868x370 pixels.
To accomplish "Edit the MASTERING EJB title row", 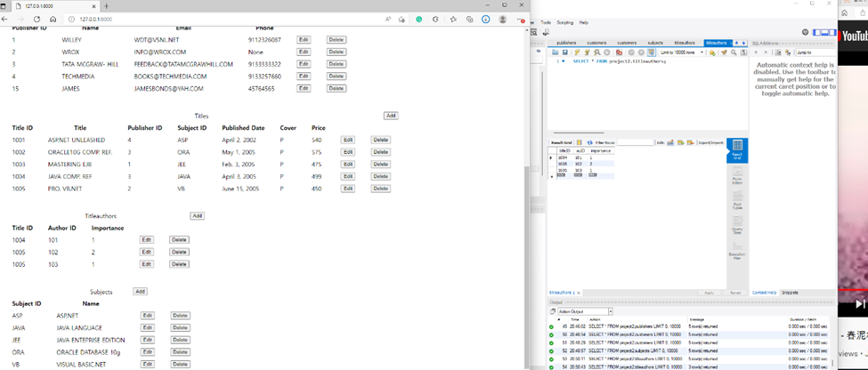I will point(348,165).
